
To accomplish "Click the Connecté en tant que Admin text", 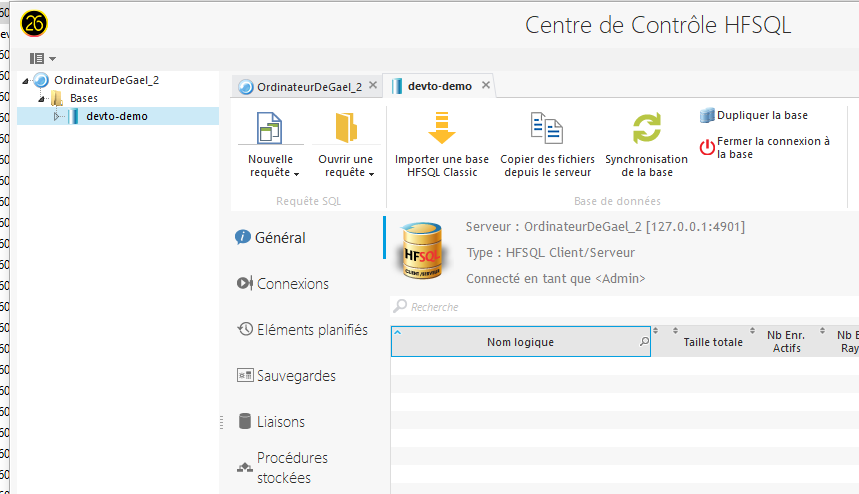I will pos(556,278).
